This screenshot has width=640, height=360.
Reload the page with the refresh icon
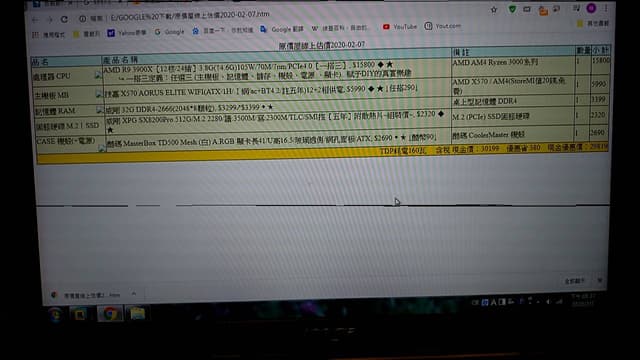click(x=64, y=19)
